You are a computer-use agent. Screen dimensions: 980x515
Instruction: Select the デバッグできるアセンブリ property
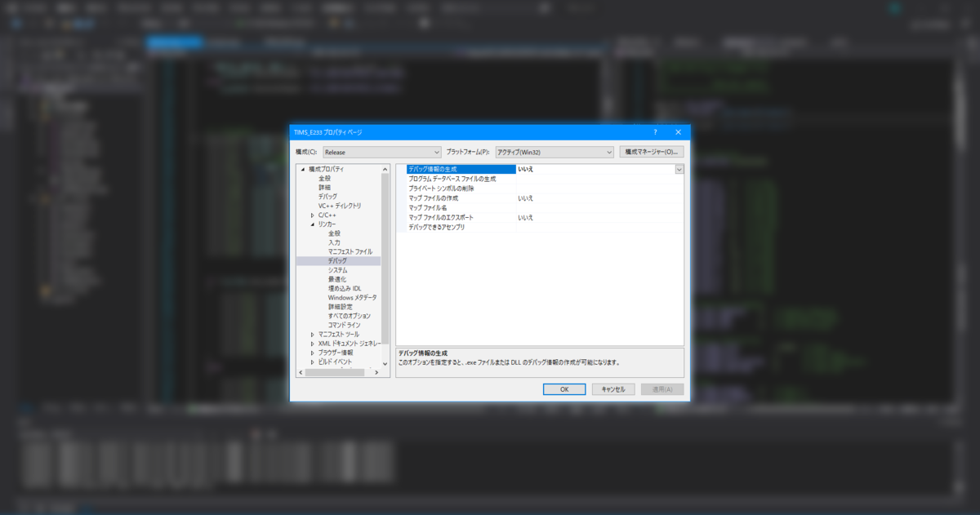click(x=436, y=227)
